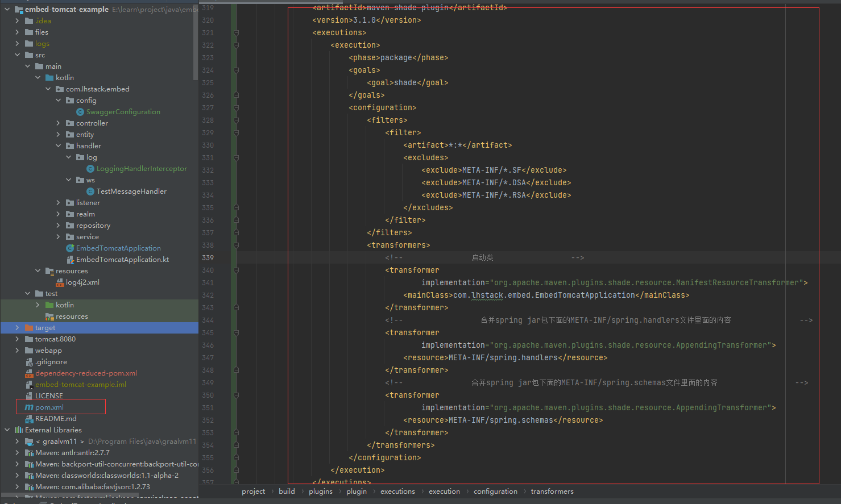Expand the logs folder

(x=17, y=44)
